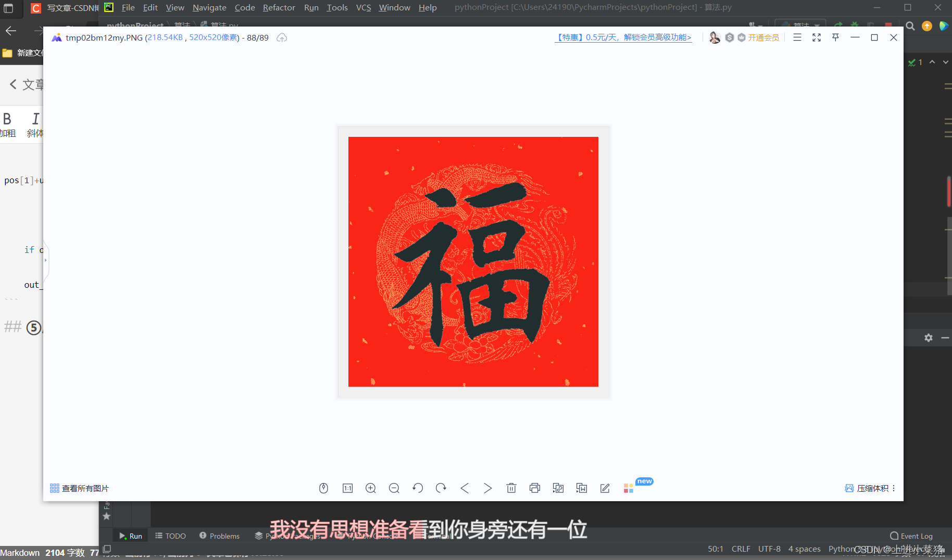Edit the image with pencil icon
952x560 pixels.
click(x=605, y=488)
